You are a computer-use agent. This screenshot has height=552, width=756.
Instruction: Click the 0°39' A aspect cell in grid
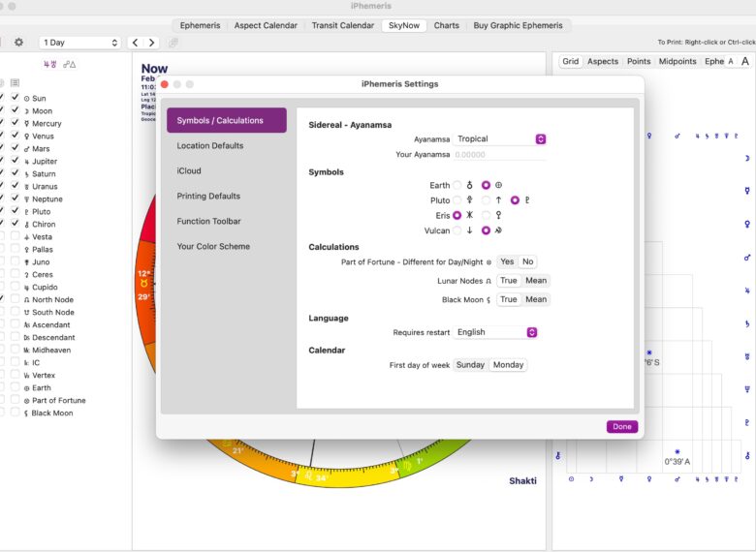tap(677, 458)
